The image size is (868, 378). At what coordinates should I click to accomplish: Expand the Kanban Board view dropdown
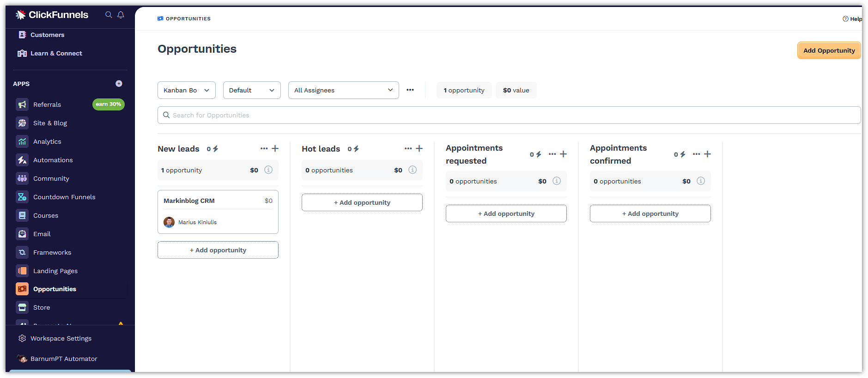point(186,90)
